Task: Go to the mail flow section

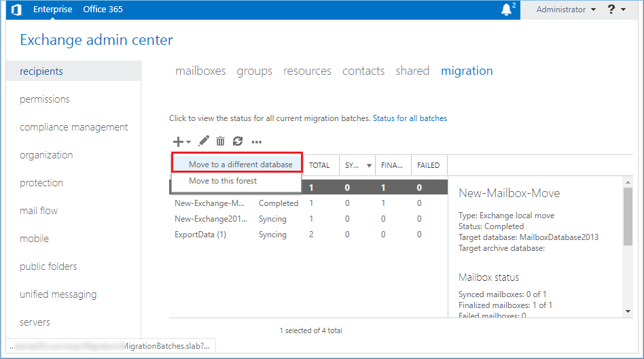Action: [39, 211]
